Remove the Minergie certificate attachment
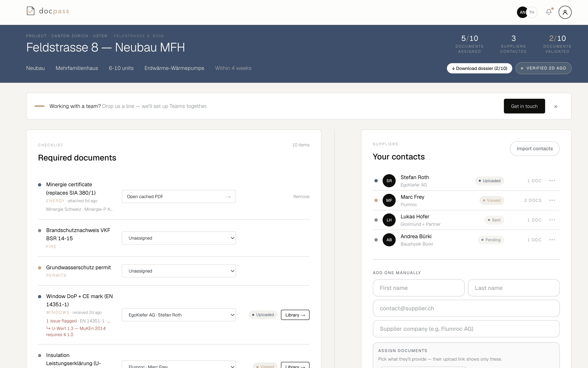 301,197
